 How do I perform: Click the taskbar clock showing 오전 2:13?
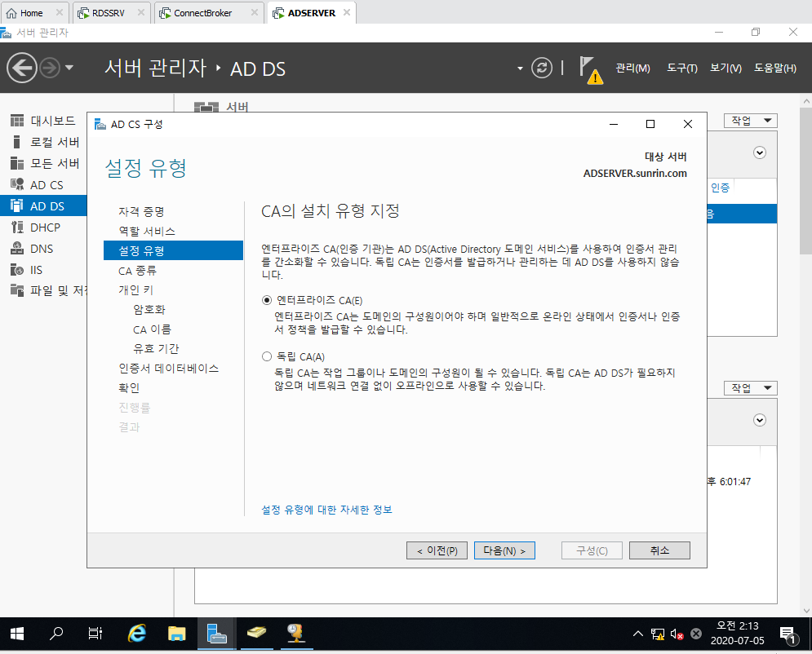(x=738, y=633)
